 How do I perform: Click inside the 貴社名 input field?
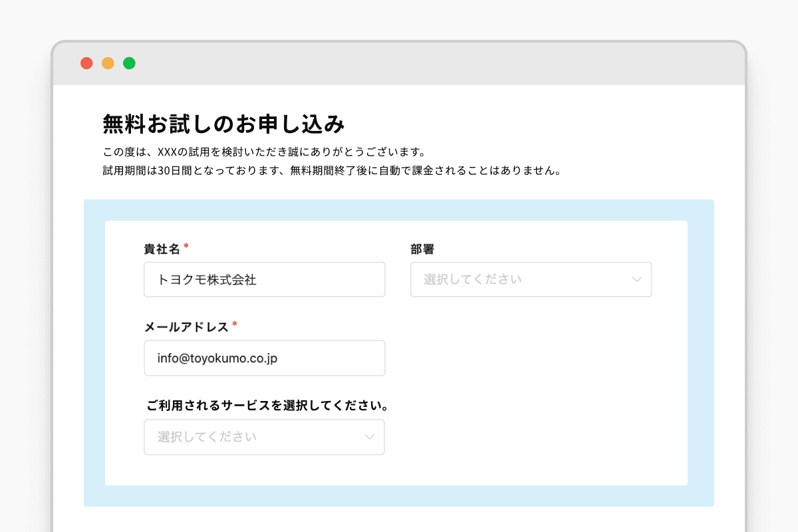pyautogui.click(x=264, y=279)
